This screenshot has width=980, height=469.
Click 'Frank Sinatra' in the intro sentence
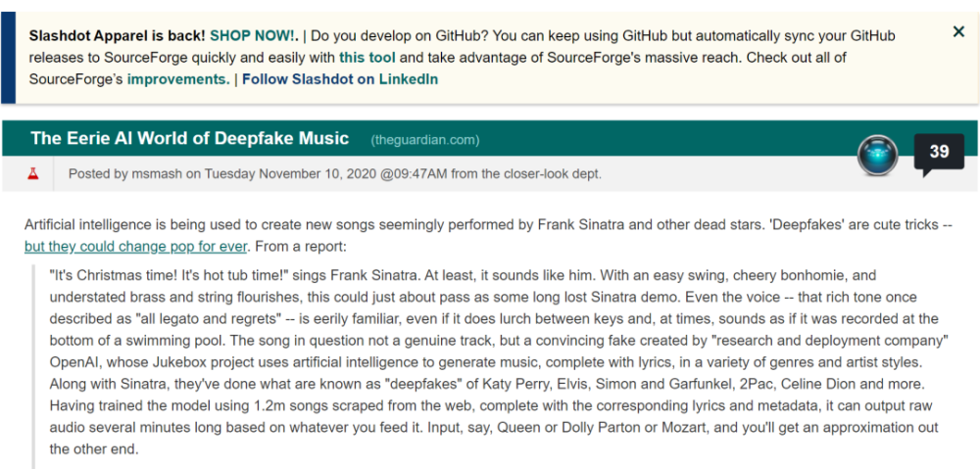coord(578,224)
